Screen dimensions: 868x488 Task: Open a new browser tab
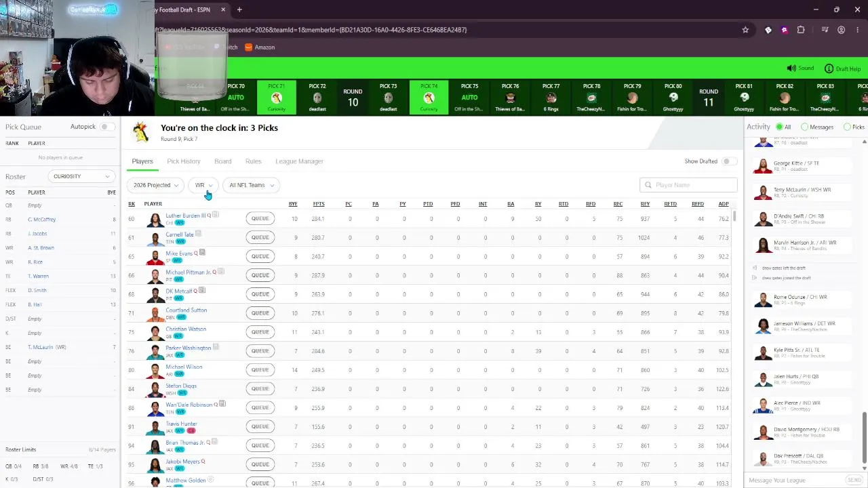point(239,9)
